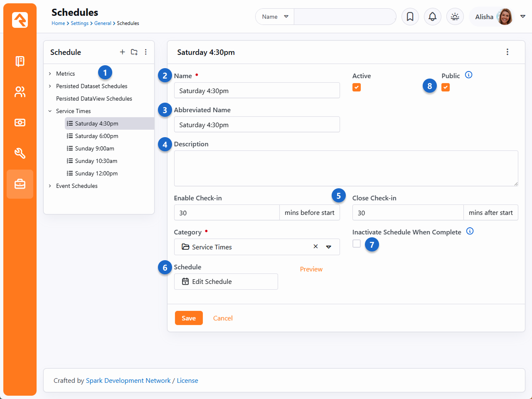Expand the Event Schedules tree node
The height and width of the screenshot is (399, 532).
[50, 186]
